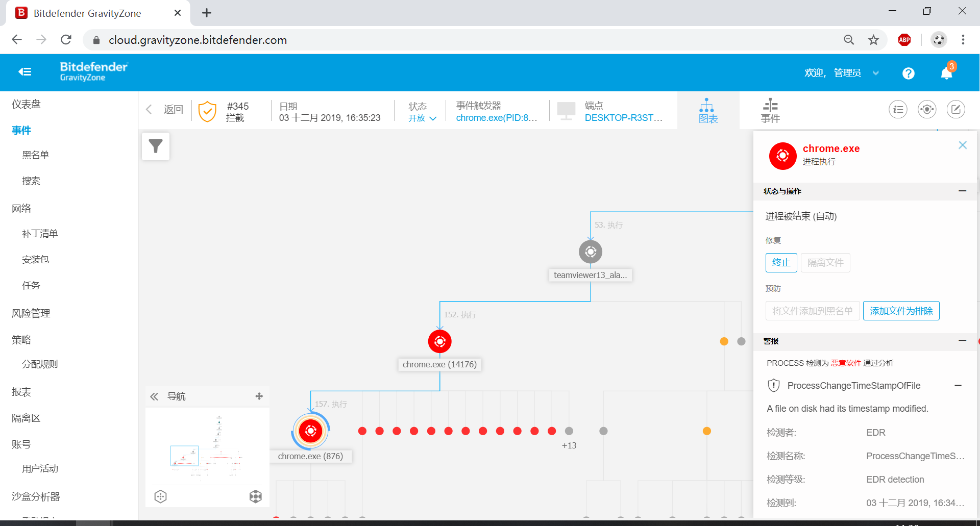Open the notifications bell
Viewport: 980px width, 526px height.
click(946, 73)
